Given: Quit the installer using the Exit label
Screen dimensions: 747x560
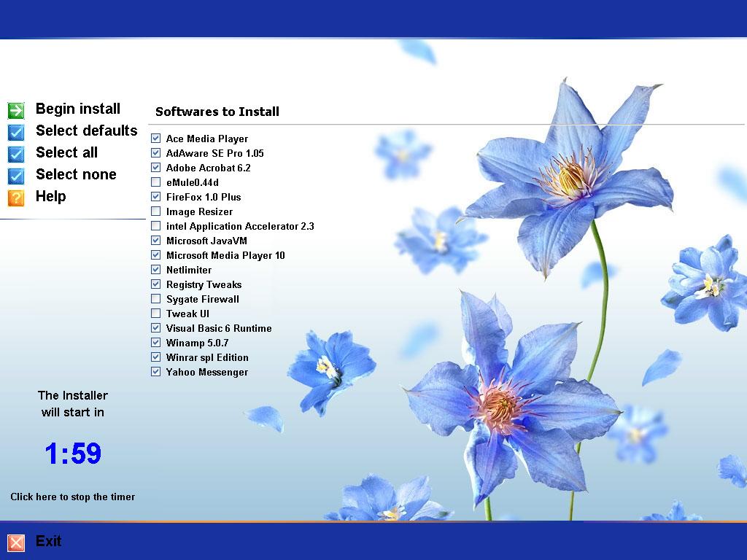Looking at the screenshot, I should [x=48, y=541].
